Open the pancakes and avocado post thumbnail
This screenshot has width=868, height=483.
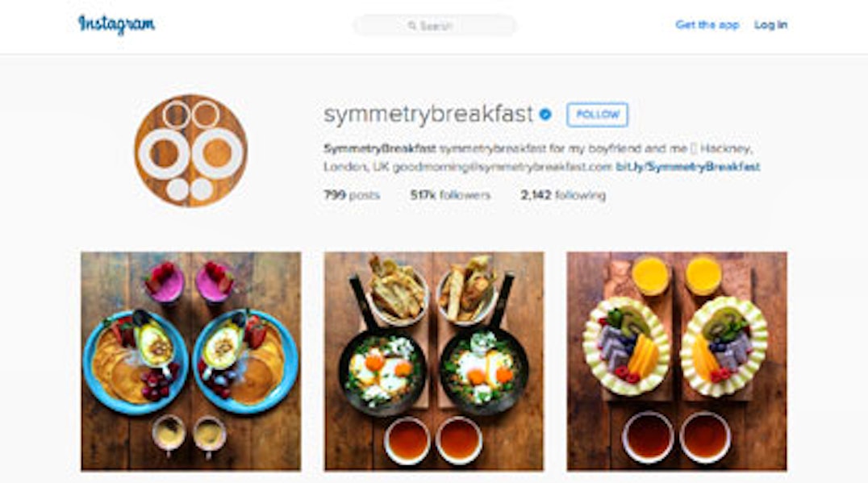pos(191,361)
